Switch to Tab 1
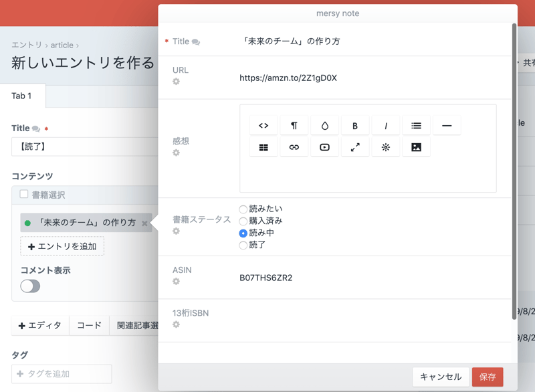Screen dimensions: 535x392 (x=21, y=96)
